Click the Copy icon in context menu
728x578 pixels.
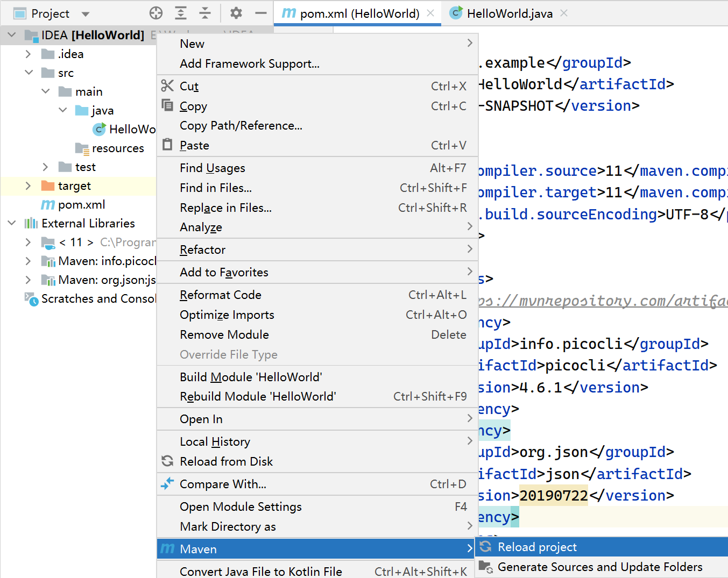click(167, 105)
